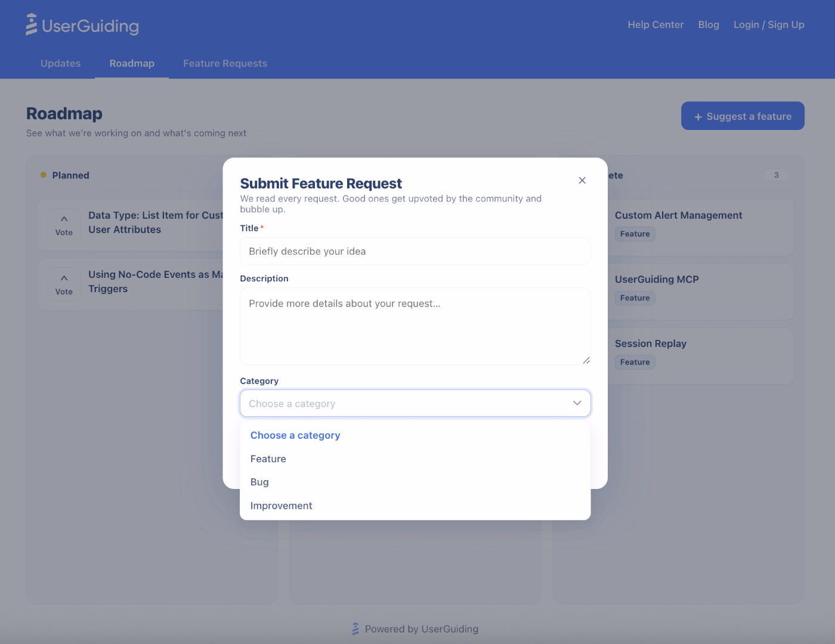
Task: Click the Category dropdown chevron
Action: tap(577, 403)
